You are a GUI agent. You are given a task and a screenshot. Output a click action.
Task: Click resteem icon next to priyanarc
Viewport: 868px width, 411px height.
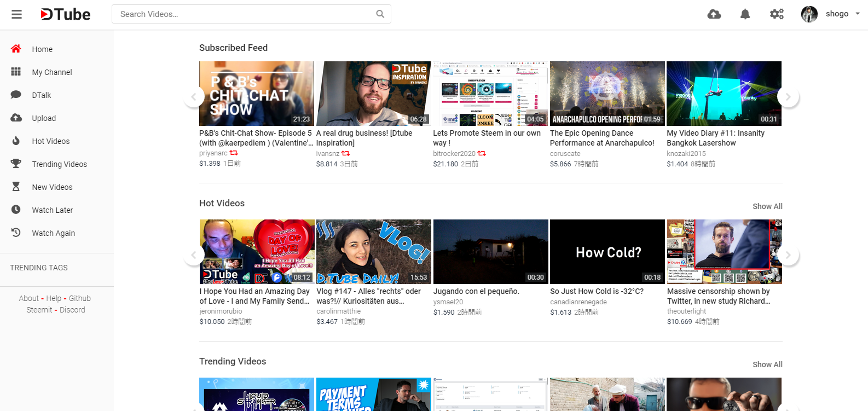coord(234,153)
